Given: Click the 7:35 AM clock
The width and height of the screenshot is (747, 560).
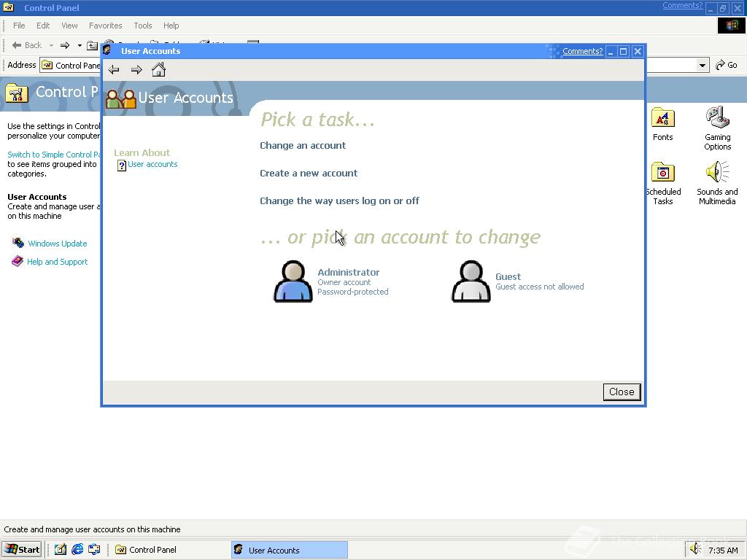Looking at the screenshot, I should 723,551.
